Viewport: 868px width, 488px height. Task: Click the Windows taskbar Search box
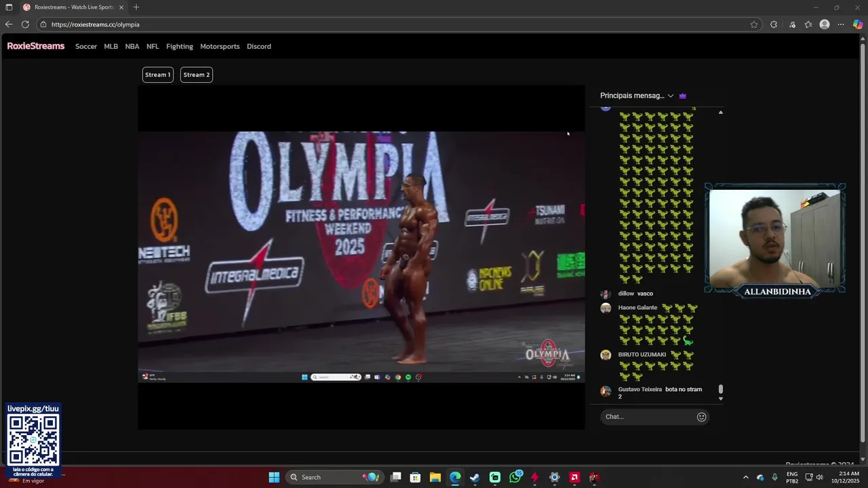tap(334, 477)
